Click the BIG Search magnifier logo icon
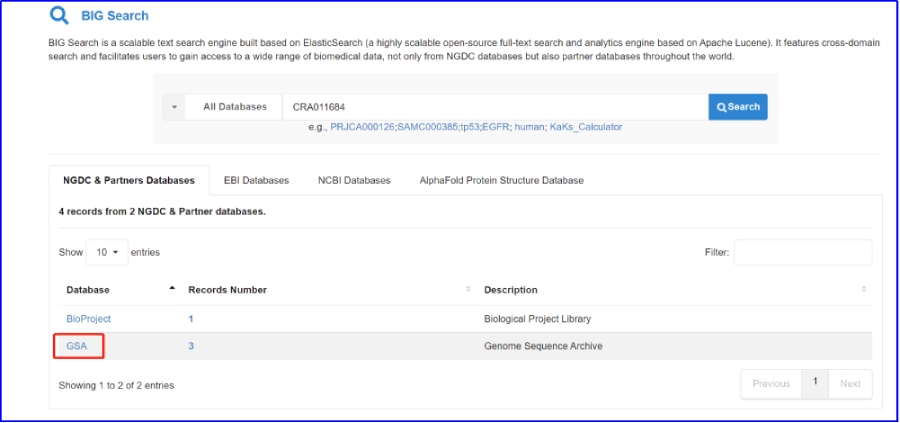Viewport: 900px width, 423px height. tap(60, 15)
